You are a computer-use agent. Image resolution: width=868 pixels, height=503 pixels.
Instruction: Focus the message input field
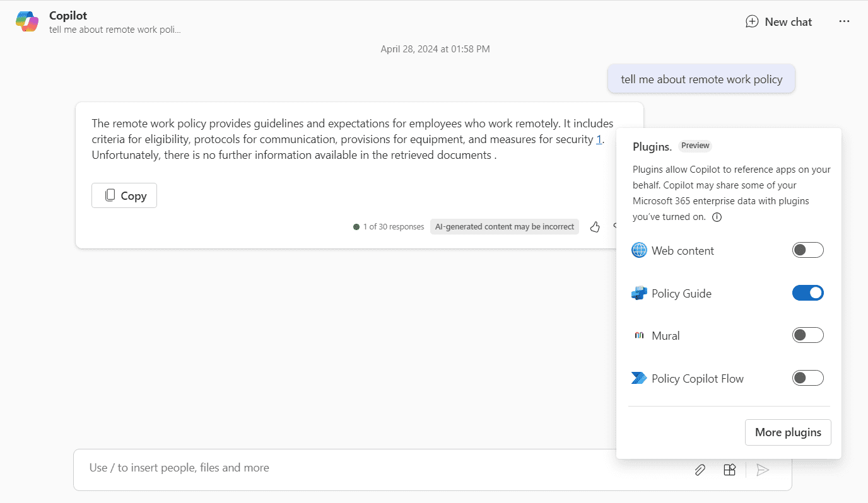(x=378, y=468)
